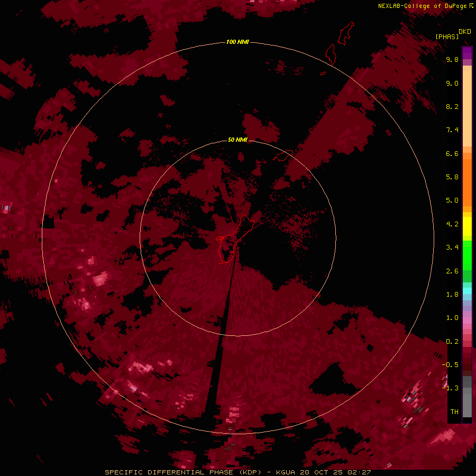This screenshot has height=476, width=476.
Task: Click the 20 OCT 25 date text
Action: (322, 472)
